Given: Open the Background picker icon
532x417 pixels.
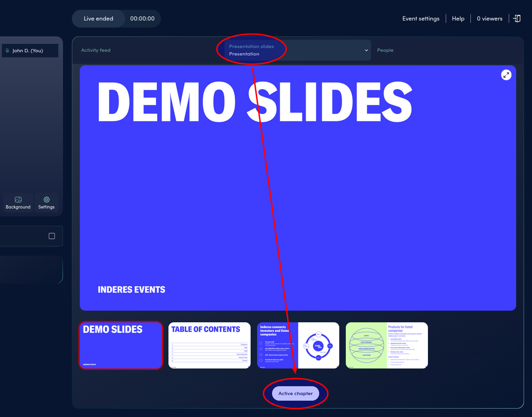Looking at the screenshot, I should [x=18, y=202].
